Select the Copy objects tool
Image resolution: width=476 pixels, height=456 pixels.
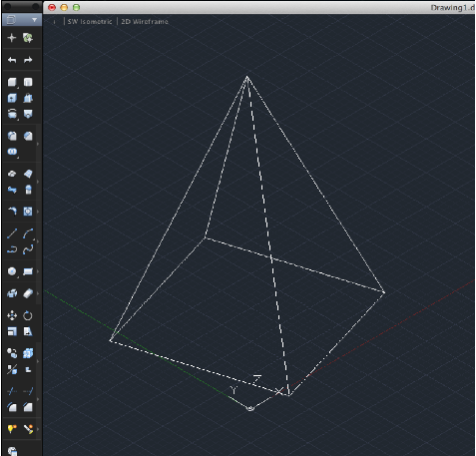[x=12, y=353]
